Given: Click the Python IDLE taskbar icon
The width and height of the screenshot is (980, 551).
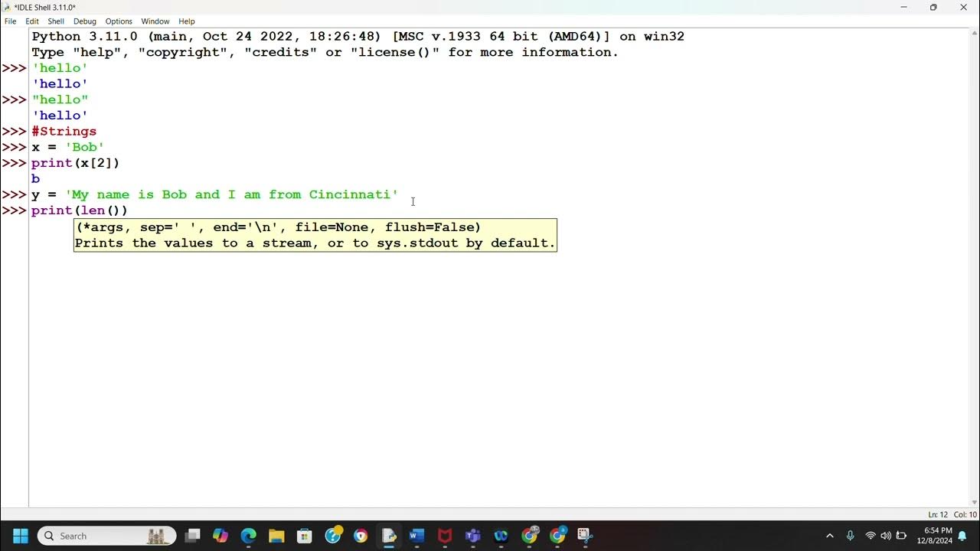Looking at the screenshot, I should [389, 536].
